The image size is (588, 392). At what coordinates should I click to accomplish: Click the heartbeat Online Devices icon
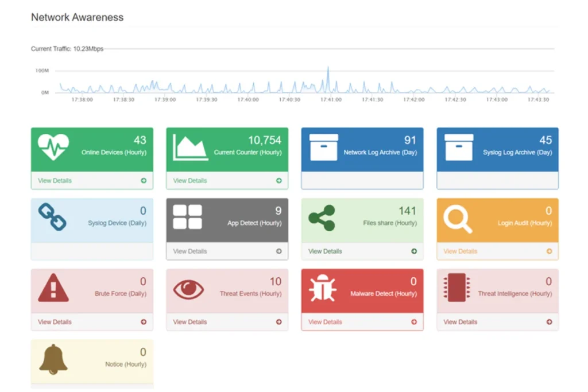(x=53, y=147)
